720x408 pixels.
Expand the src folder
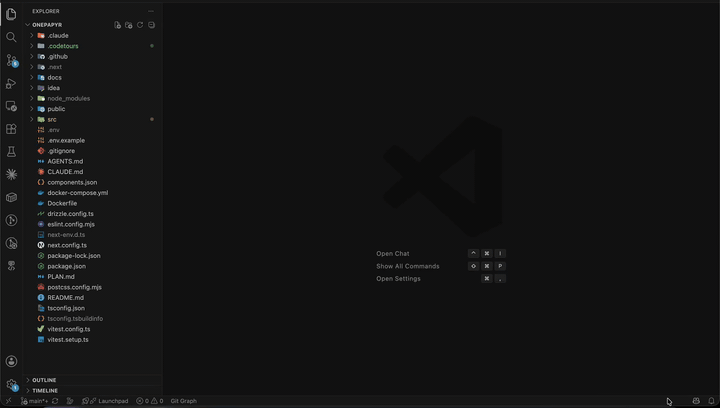(x=92, y=119)
